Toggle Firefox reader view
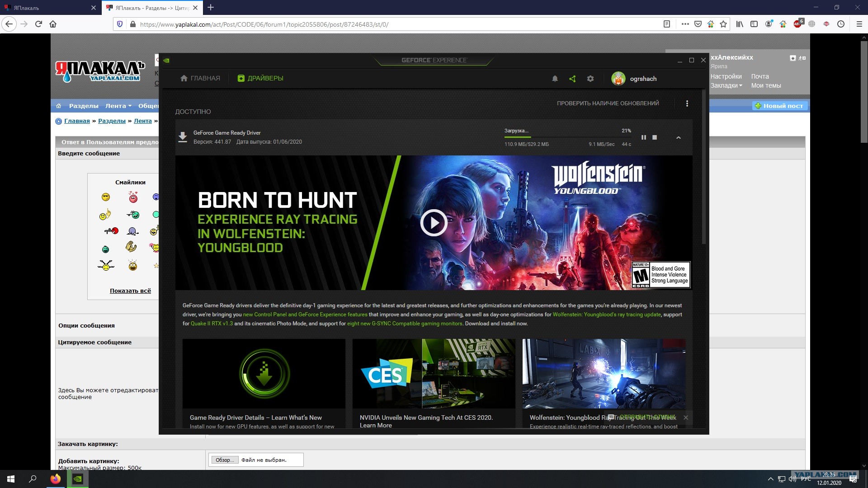Viewport: 868px width, 488px height. [666, 24]
